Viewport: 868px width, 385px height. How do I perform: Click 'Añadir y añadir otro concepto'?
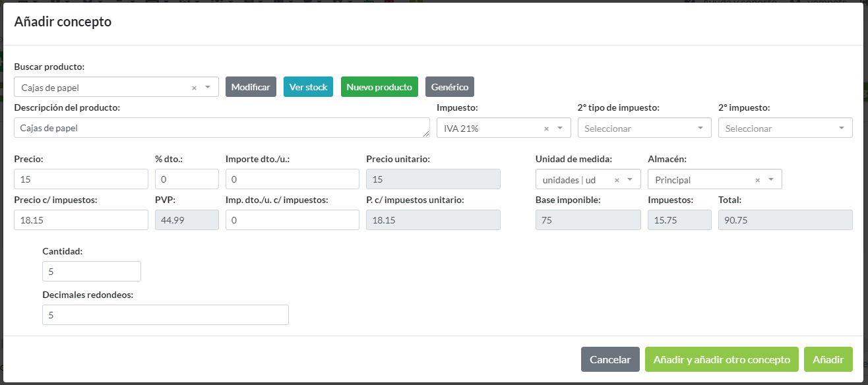pos(722,359)
